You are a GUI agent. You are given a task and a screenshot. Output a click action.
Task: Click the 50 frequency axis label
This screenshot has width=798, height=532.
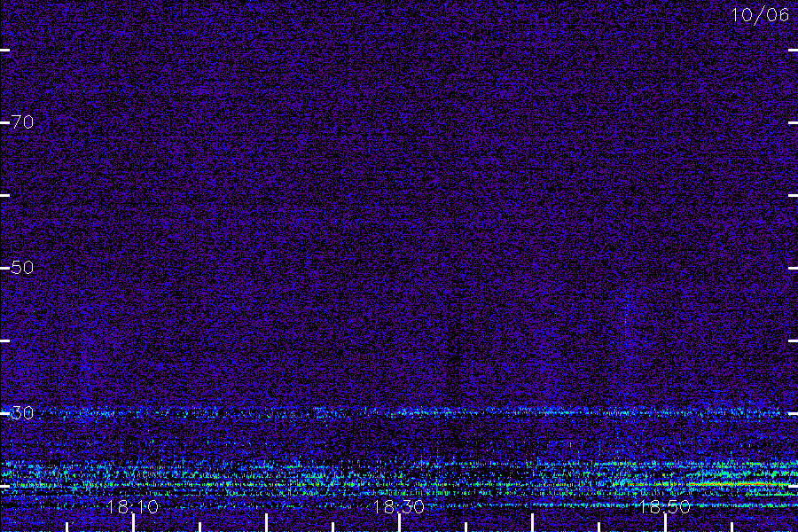pos(22,267)
